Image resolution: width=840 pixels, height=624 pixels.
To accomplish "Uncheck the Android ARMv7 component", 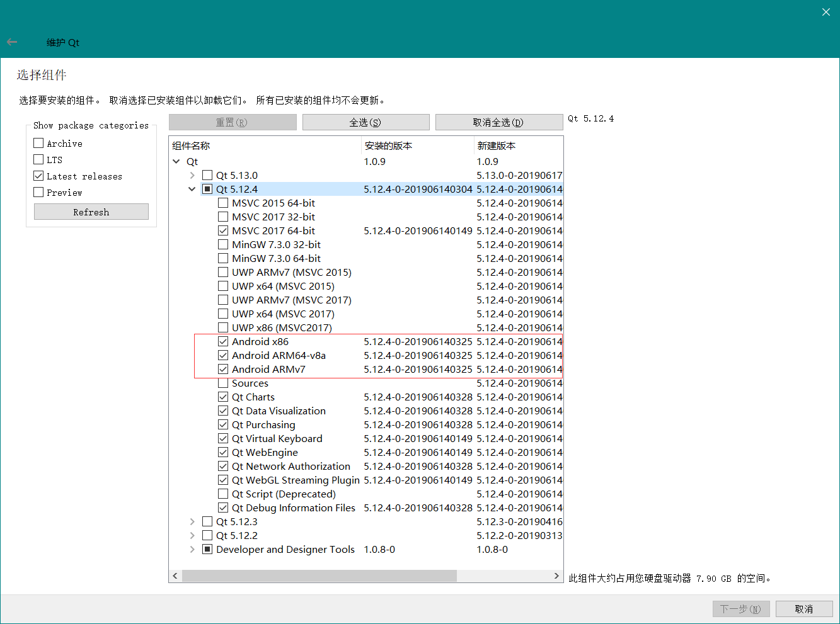I will (x=223, y=369).
